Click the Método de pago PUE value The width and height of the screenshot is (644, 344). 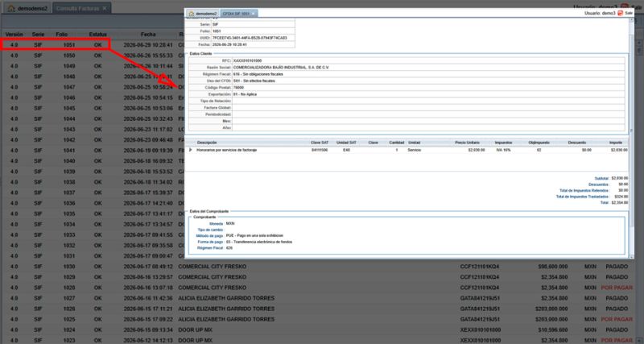tap(254, 235)
